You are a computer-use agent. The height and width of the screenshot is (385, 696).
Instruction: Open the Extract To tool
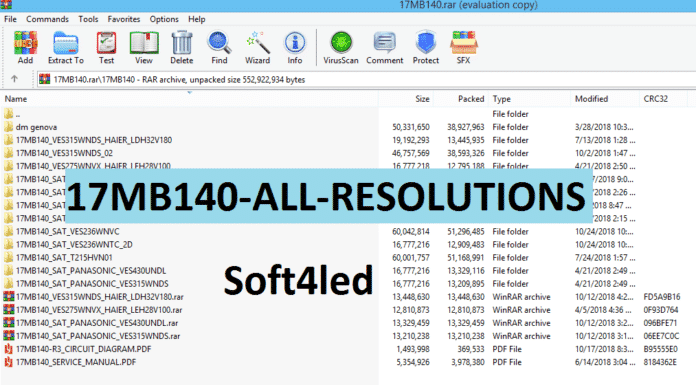pos(66,47)
